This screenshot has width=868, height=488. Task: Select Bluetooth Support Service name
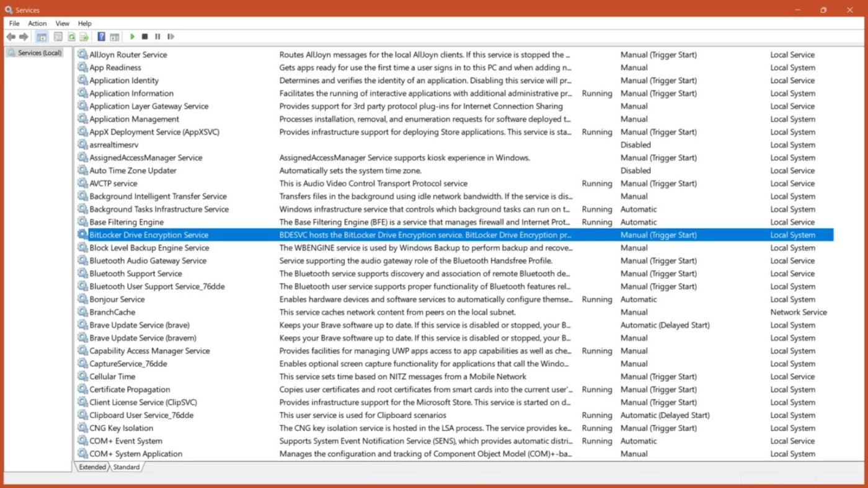pyautogui.click(x=136, y=273)
